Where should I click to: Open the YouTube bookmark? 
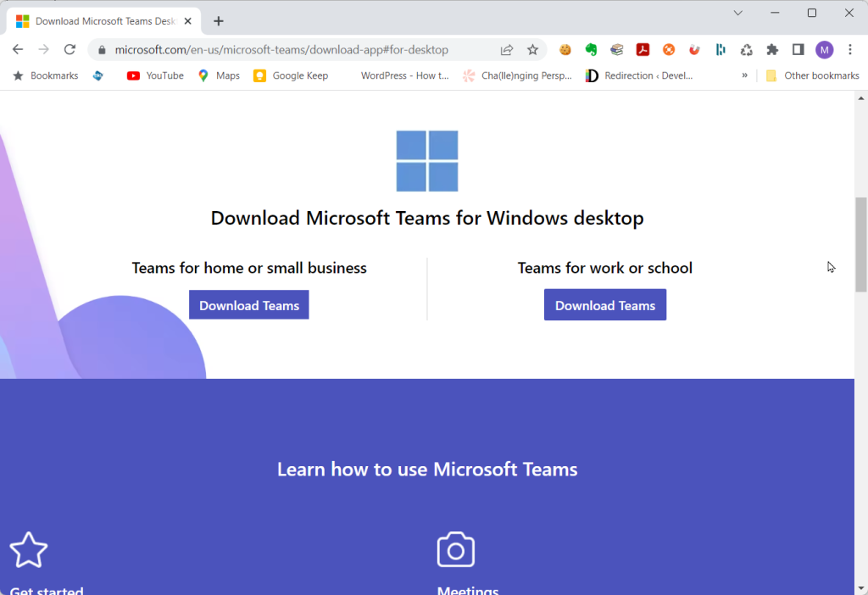156,75
